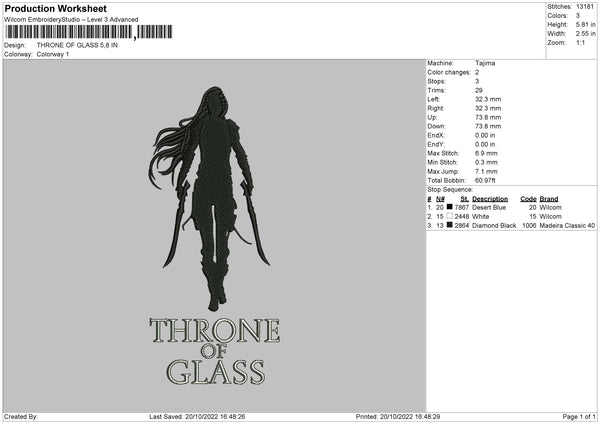
Task: Click the Diamond Black color swatch
Action: coord(450,225)
